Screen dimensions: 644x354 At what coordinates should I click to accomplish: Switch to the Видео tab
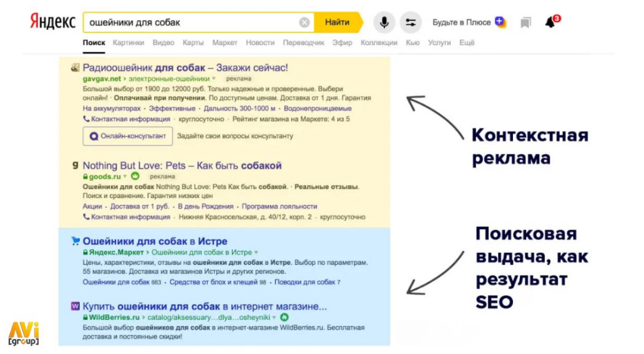(163, 42)
